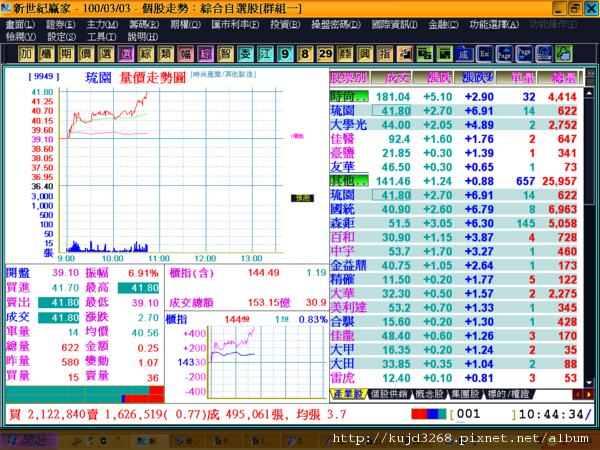Sort by the 漲跌 column header

(433, 78)
